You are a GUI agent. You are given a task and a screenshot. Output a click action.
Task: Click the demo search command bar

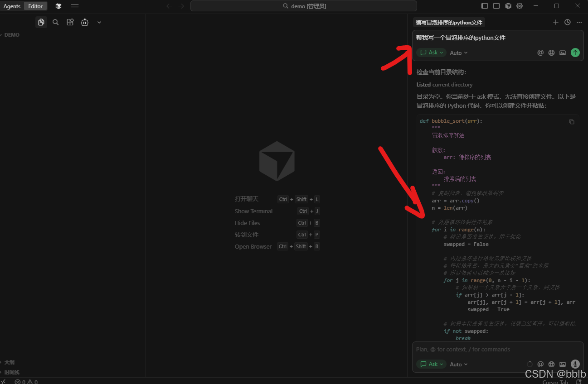tap(304, 6)
